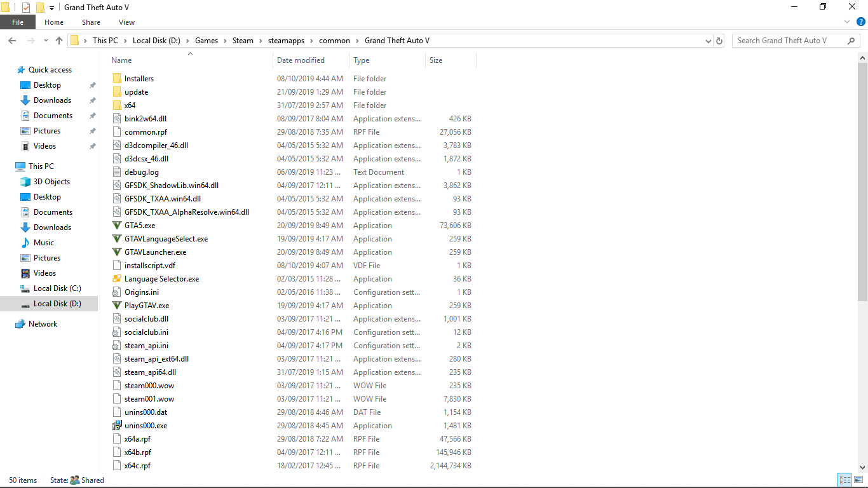Sort by the Name column header
868x488 pixels.
tap(190, 60)
